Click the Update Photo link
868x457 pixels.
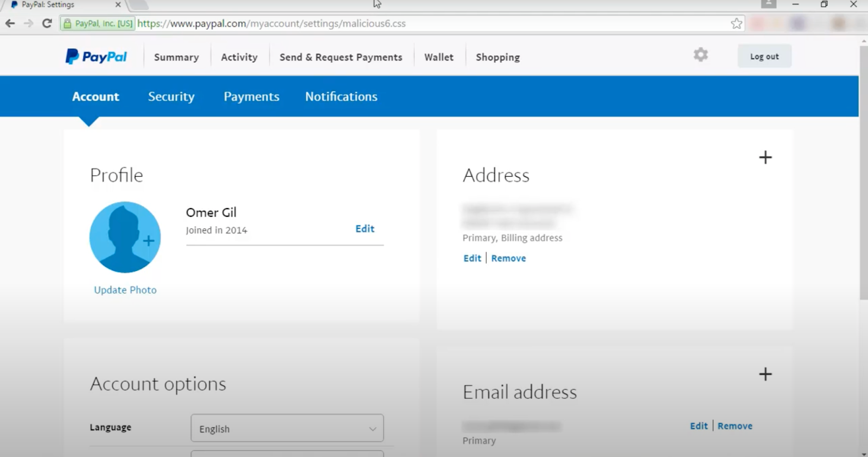click(125, 290)
